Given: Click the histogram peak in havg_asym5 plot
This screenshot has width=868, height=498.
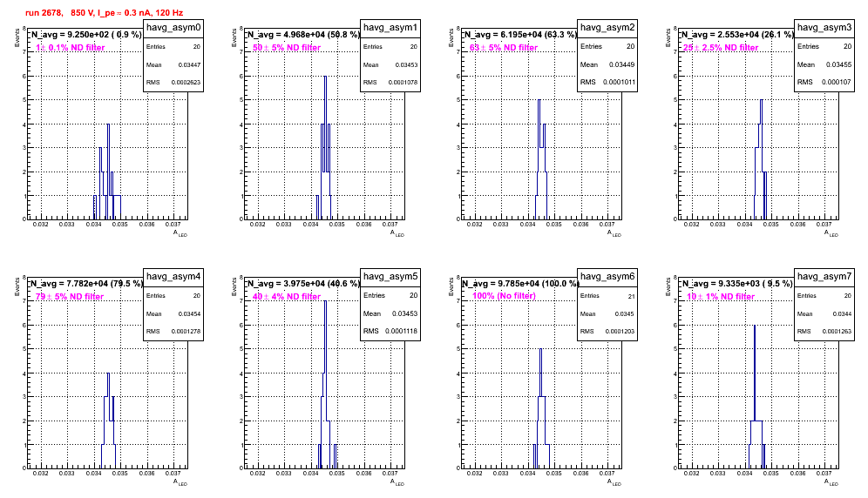Looking at the screenshot, I should [x=326, y=302].
